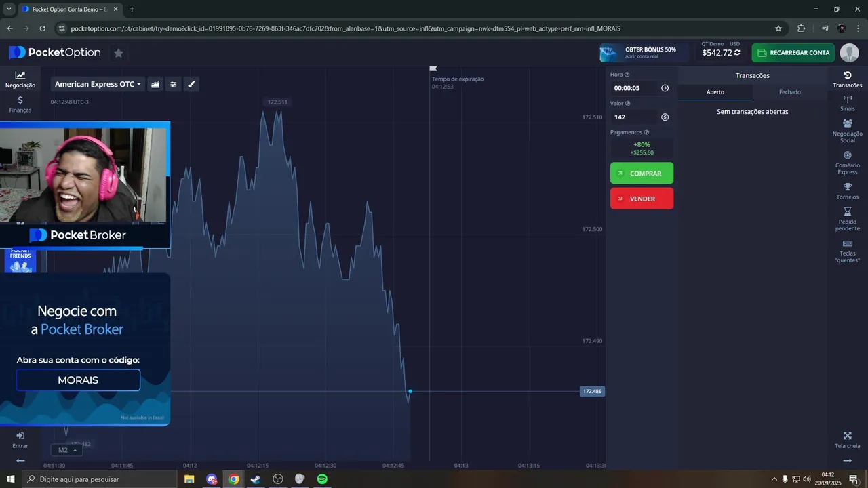Open the profile avatar menu
Screen dimensions: 868x488
pos(849,53)
